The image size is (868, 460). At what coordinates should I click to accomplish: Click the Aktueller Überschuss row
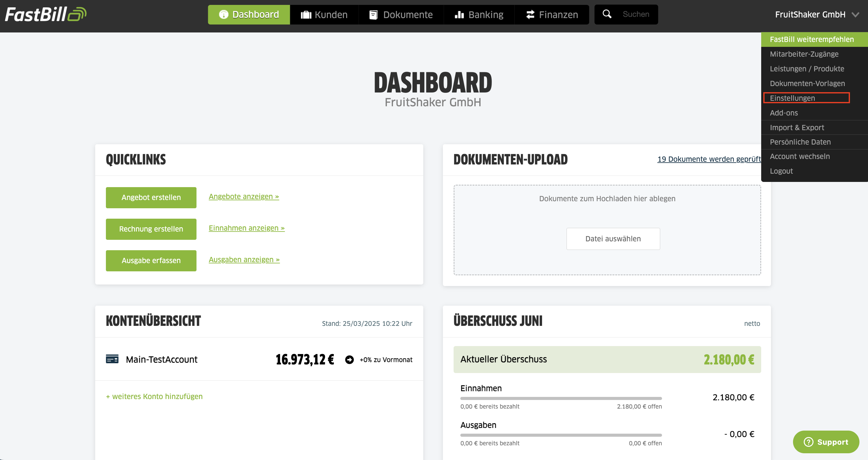pyautogui.click(x=607, y=360)
